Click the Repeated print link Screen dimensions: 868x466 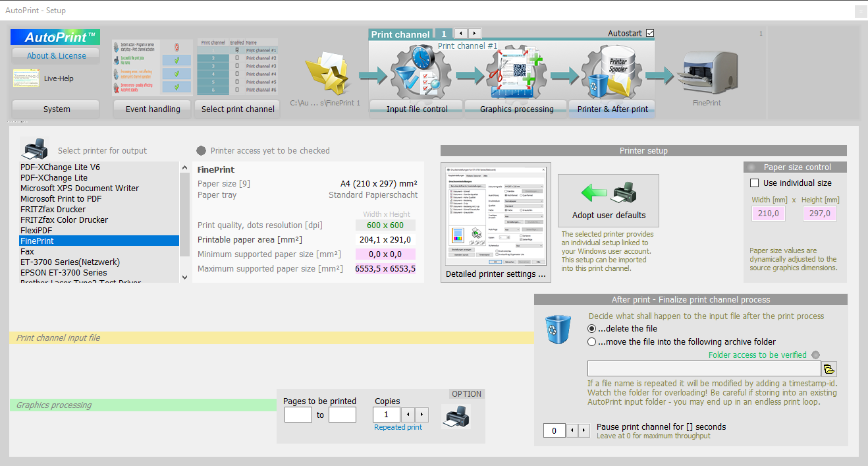point(398,427)
